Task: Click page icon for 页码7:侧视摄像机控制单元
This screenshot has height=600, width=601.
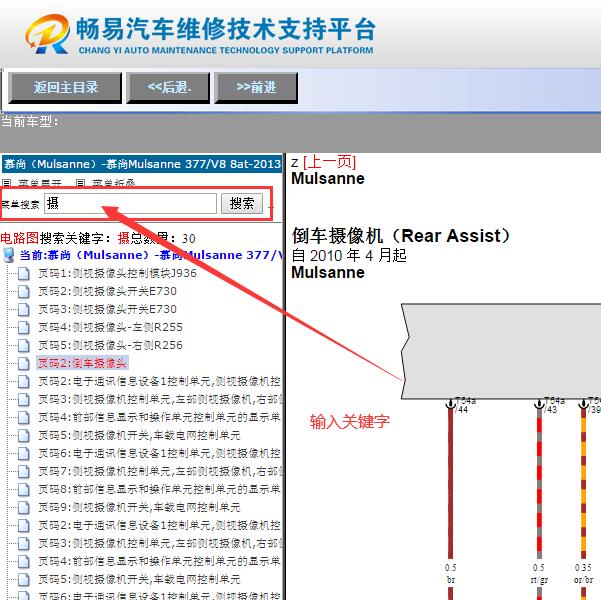Action: click(x=23, y=472)
